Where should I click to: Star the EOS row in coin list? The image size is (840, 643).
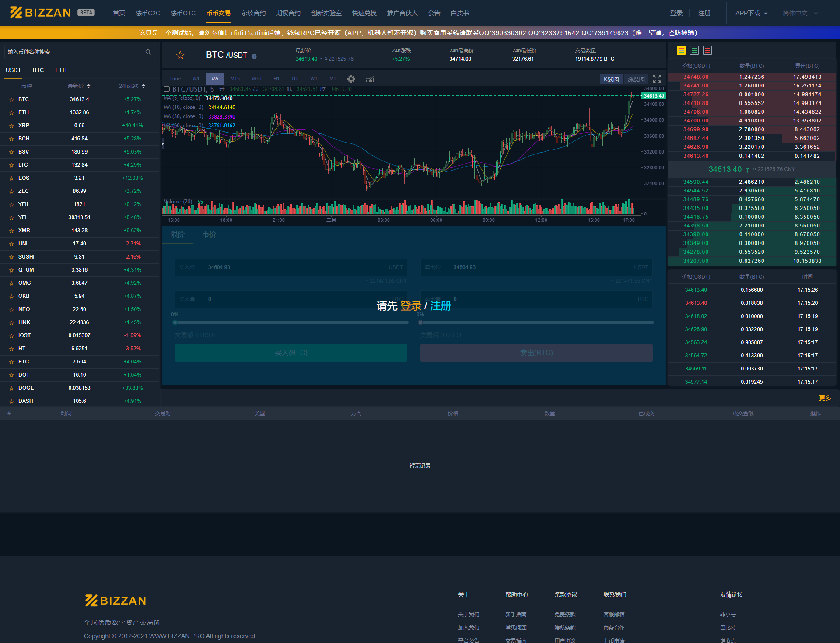[x=11, y=178]
